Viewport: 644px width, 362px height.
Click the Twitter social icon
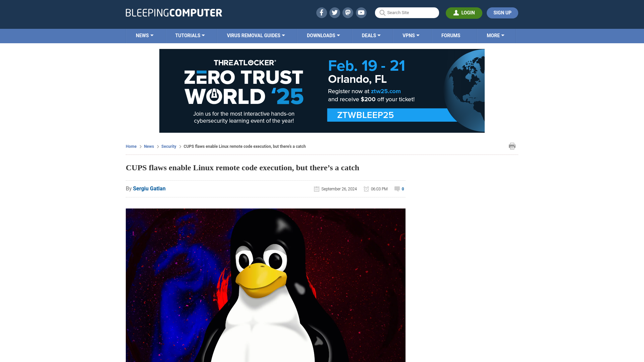tap(334, 12)
